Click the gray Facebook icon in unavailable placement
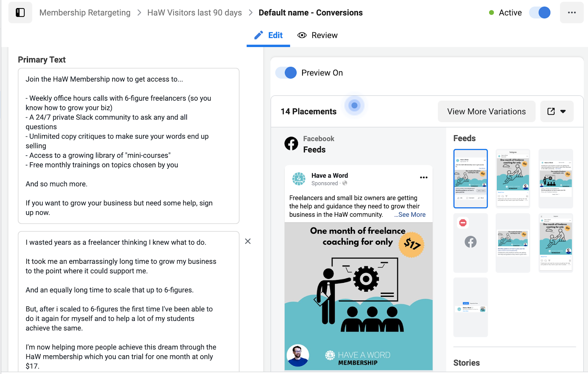Screen dimensions: 588x374 [x=470, y=242]
